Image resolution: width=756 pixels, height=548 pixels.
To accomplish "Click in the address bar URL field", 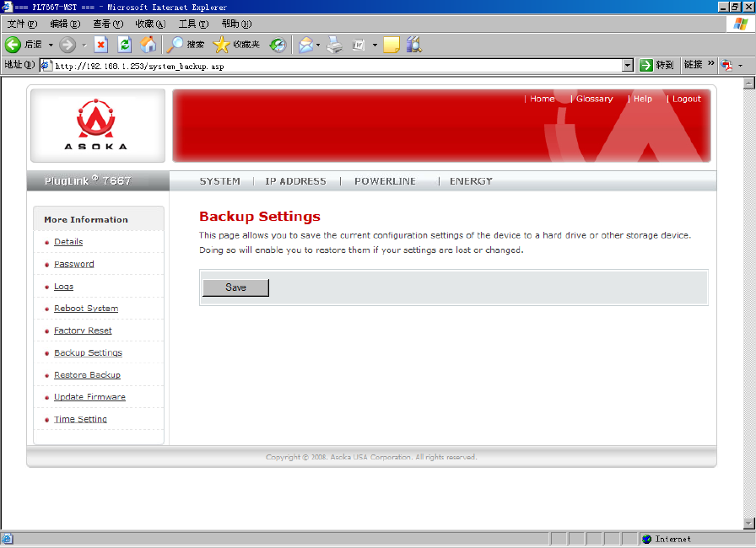I will (x=337, y=66).
